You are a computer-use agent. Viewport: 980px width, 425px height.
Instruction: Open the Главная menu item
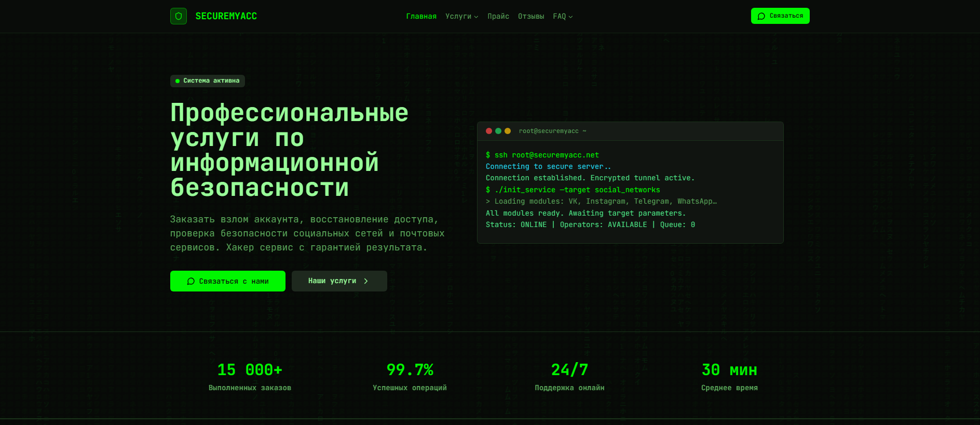point(421,16)
